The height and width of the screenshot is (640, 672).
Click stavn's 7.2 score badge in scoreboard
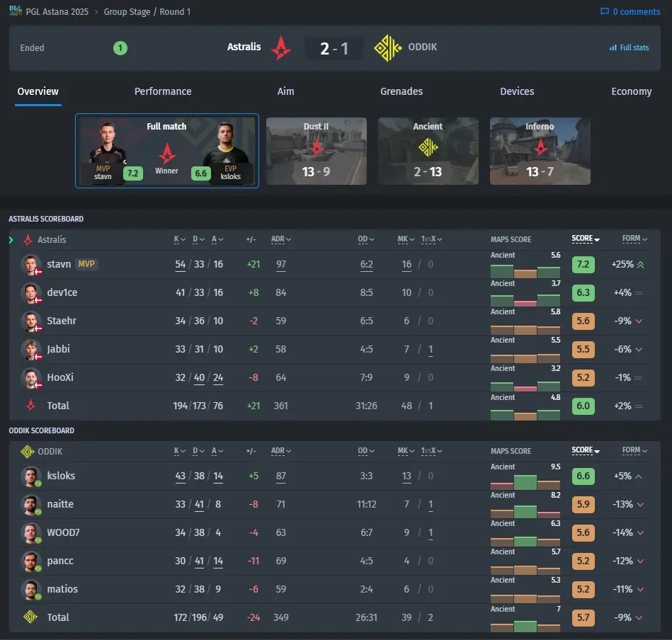pyautogui.click(x=583, y=264)
